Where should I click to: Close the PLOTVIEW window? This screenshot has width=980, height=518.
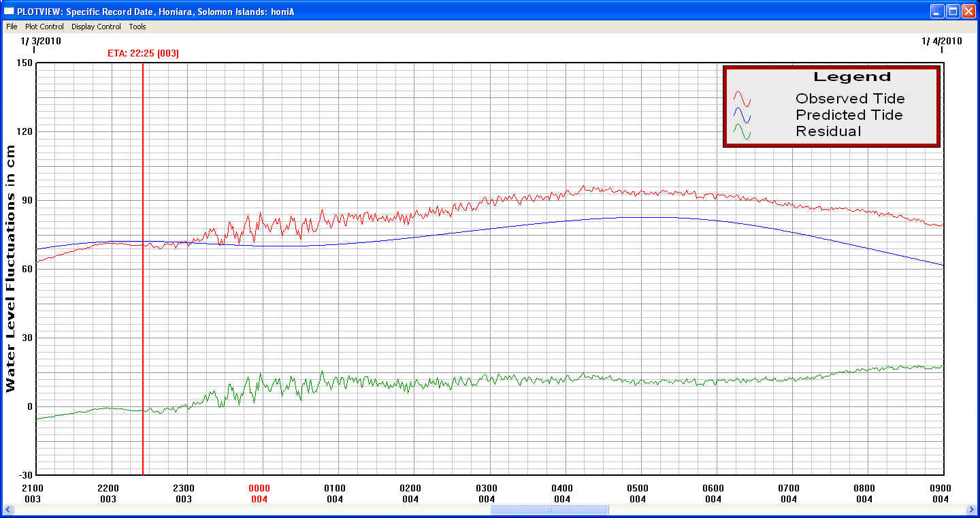pos(968,12)
